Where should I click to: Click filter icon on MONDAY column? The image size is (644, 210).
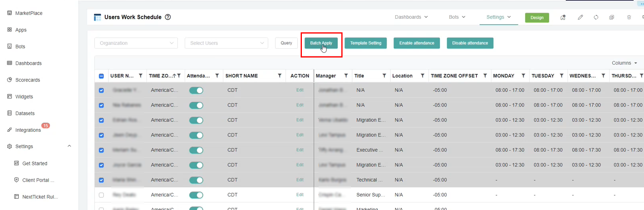tap(523, 75)
